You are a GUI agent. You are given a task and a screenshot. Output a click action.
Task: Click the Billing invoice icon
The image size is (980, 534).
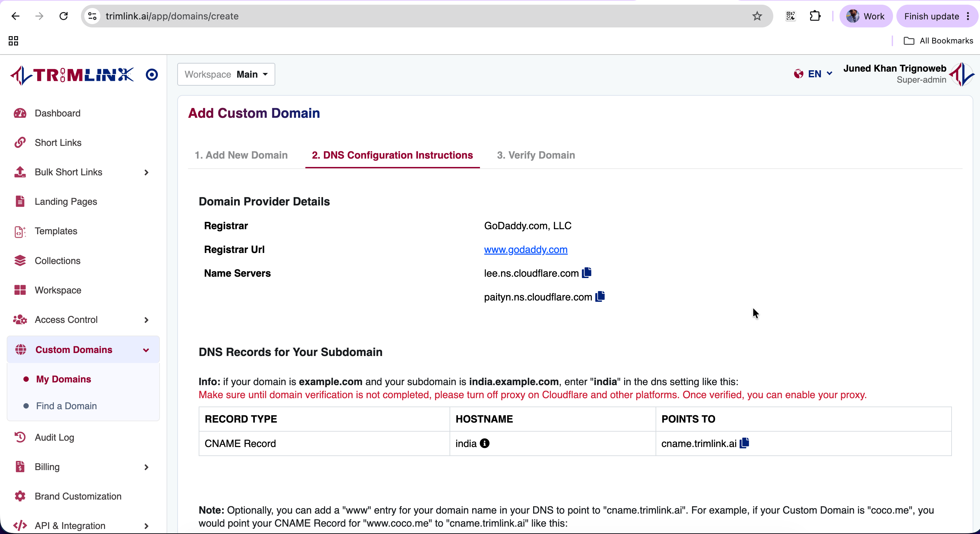pyautogui.click(x=20, y=467)
